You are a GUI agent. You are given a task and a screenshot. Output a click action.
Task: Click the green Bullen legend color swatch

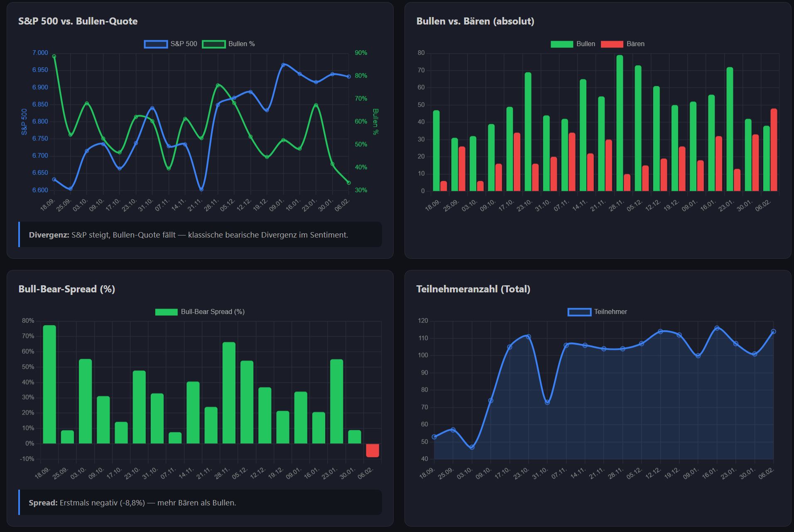click(x=561, y=44)
